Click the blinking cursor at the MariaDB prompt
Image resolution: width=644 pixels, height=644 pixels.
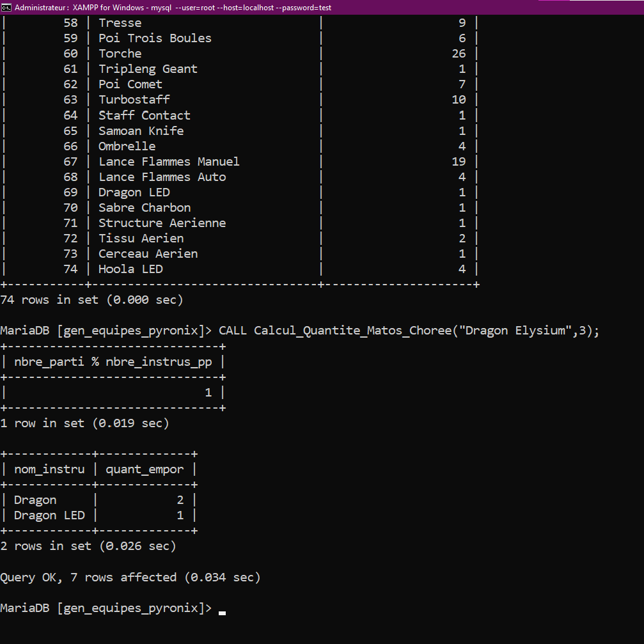222,613
